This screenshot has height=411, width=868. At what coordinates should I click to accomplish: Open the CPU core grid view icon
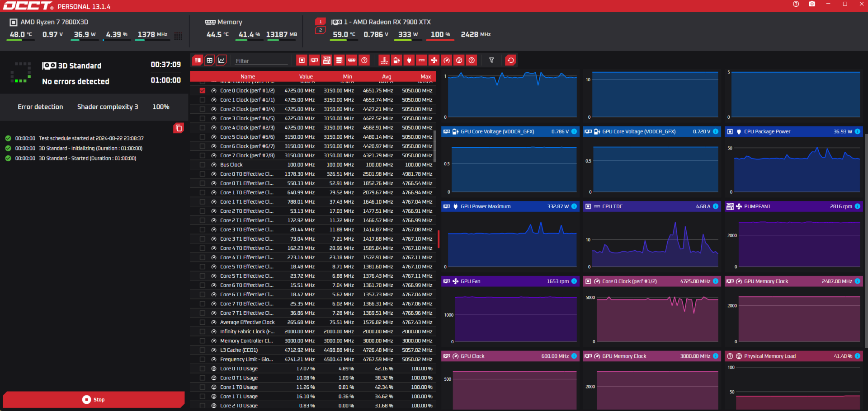click(x=178, y=36)
